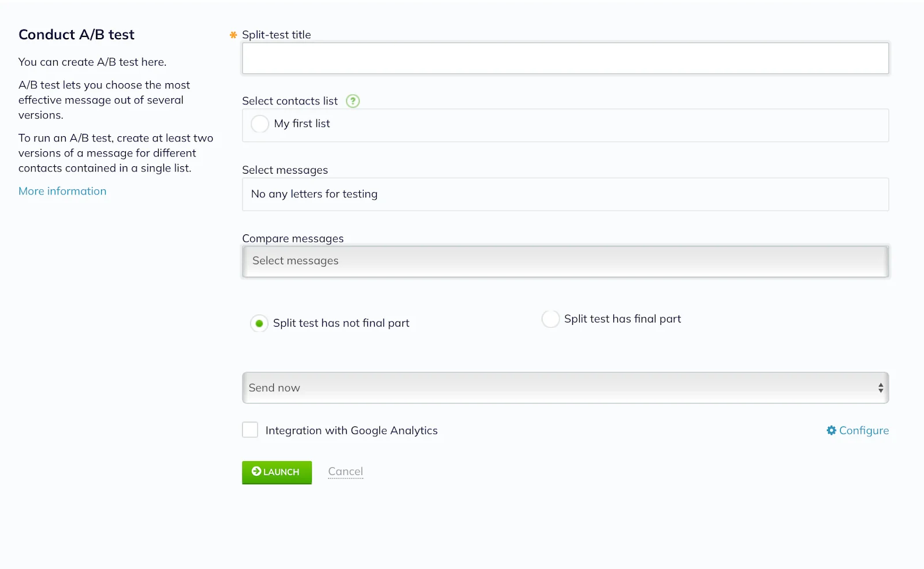Select the My first list radio button
This screenshot has height=569, width=924.
(260, 123)
